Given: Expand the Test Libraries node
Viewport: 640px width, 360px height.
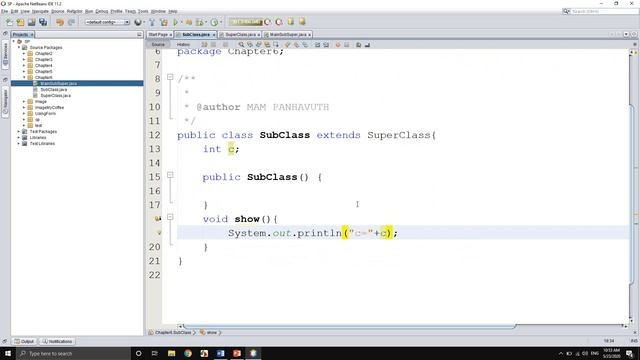Looking at the screenshot, I should click(x=18, y=144).
